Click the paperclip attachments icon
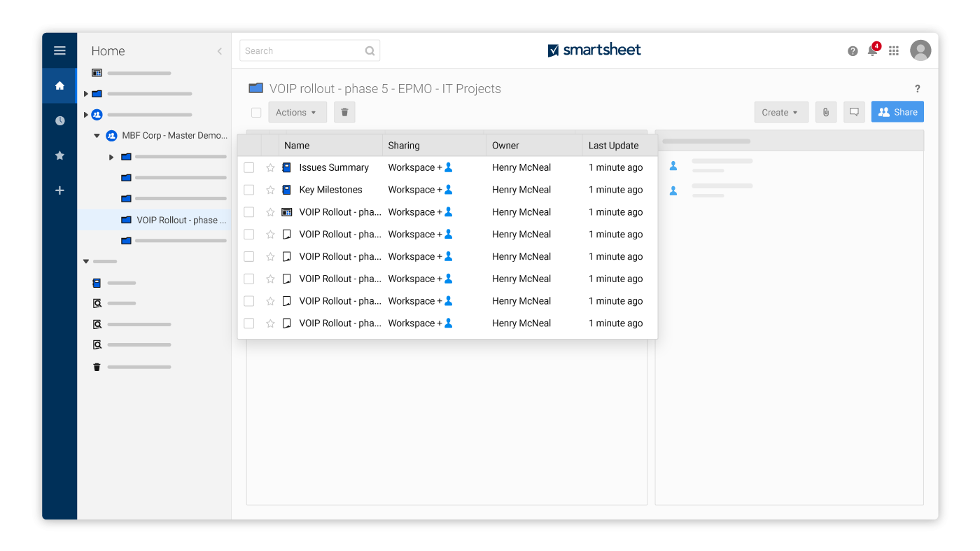 click(825, 111)
